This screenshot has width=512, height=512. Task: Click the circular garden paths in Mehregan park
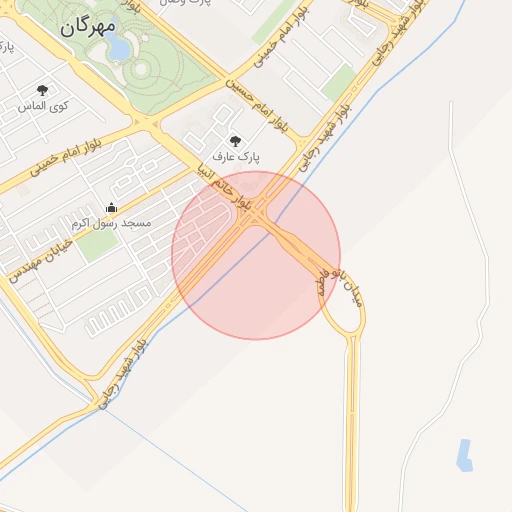141,69
